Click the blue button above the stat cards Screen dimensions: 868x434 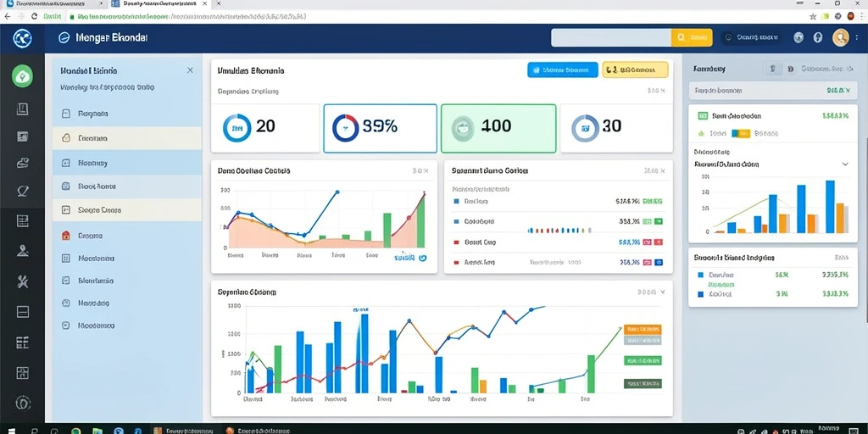click(563, 70)
